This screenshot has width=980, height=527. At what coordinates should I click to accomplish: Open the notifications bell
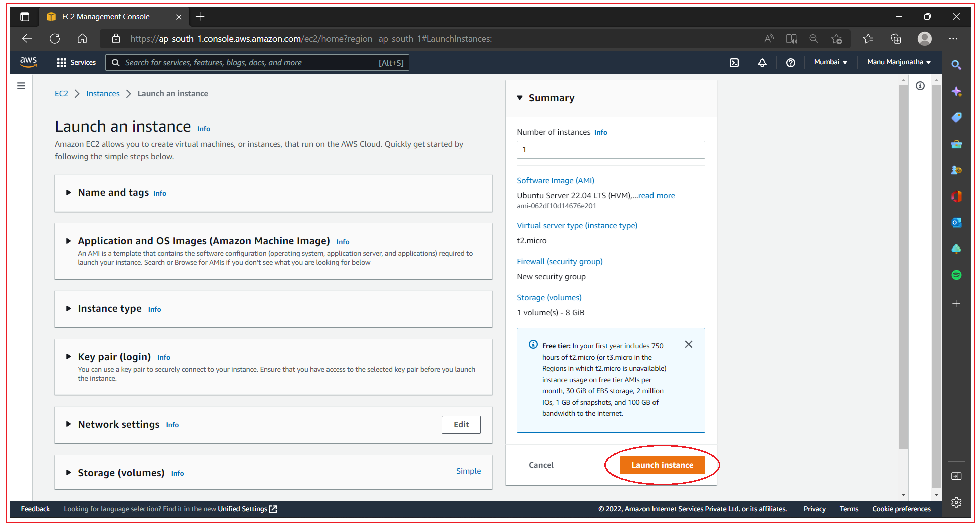click(762, 63)
